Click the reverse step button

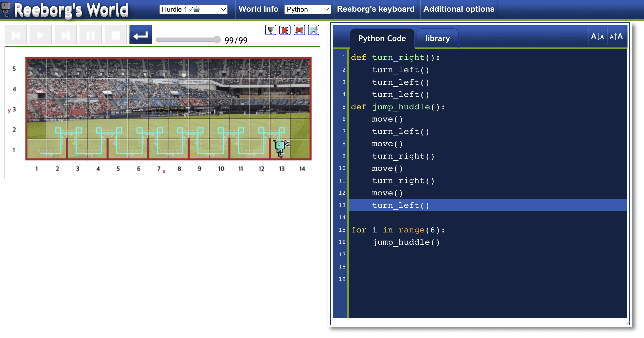pos(16,35)
